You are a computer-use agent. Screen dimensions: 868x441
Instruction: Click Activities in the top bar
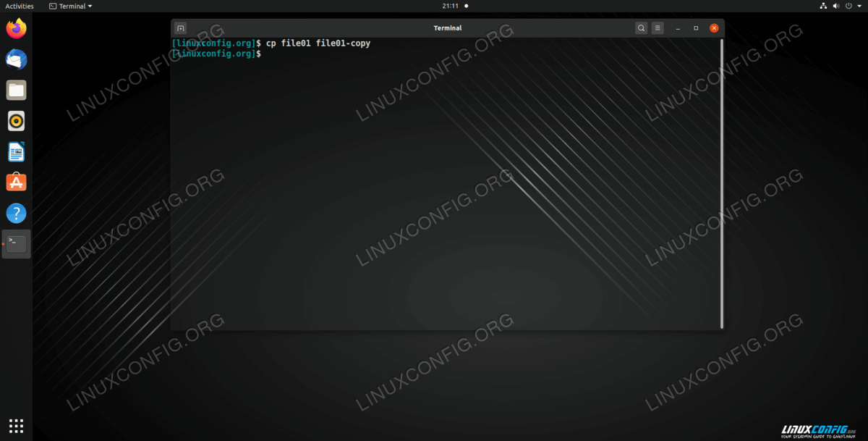coord(20,6)
